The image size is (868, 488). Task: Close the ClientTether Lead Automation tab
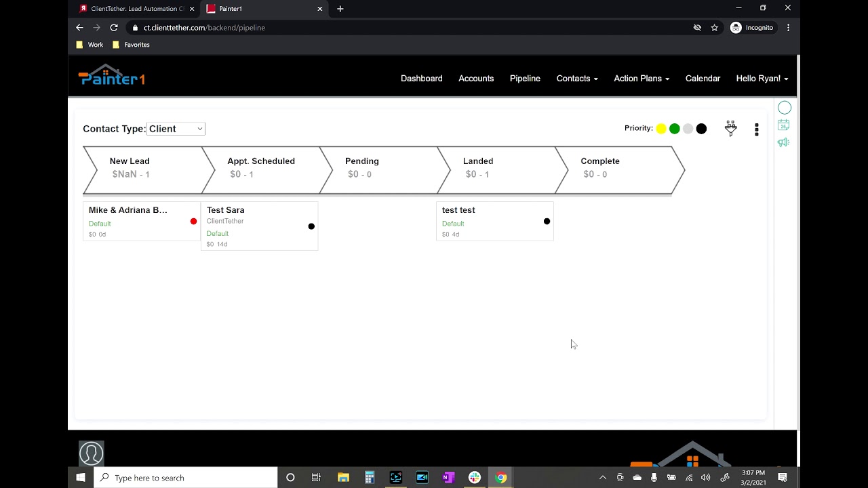coord(192,9)
